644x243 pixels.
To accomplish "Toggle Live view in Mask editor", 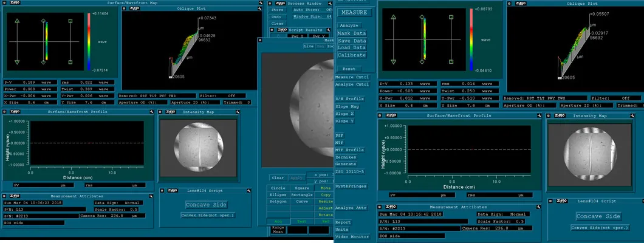I will click(x=309, y=46).
